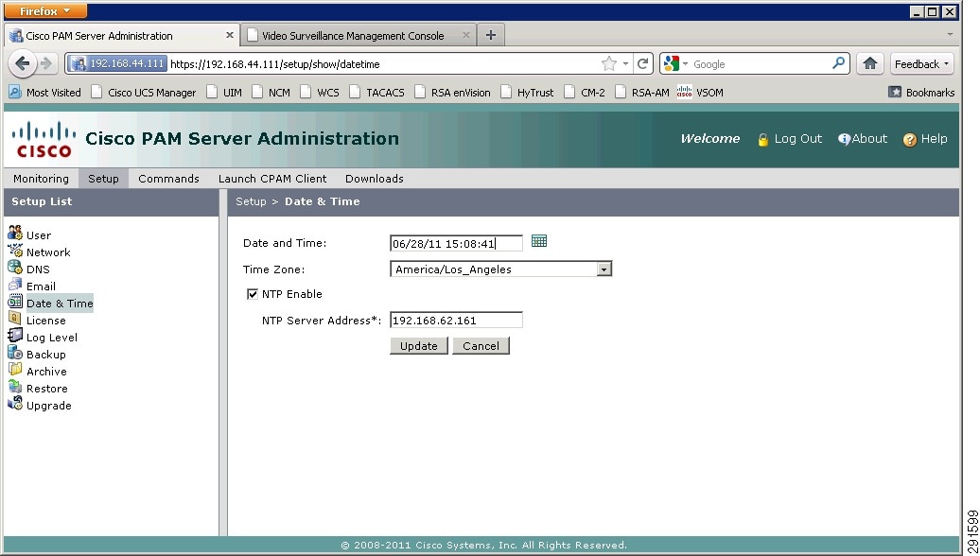
Task: Open the About link
Action: click(x=863, y=139)
